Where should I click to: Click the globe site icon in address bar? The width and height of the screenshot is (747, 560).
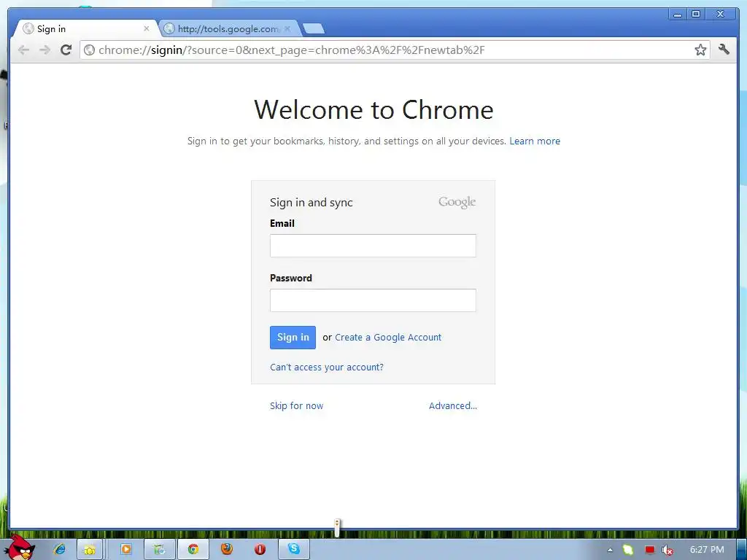(89, 50)
